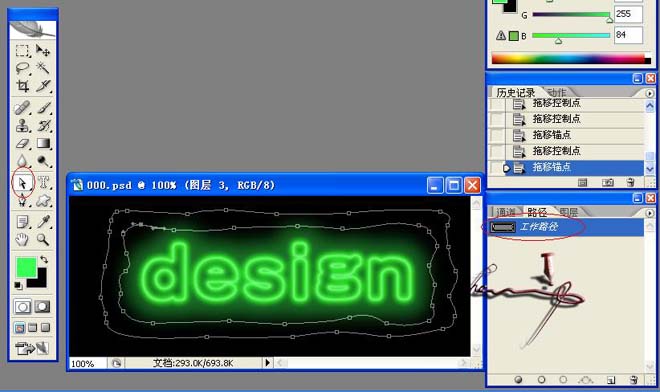Select the Hand tool
The height and width of the screenshot is (392, 660).
(22, 240)
